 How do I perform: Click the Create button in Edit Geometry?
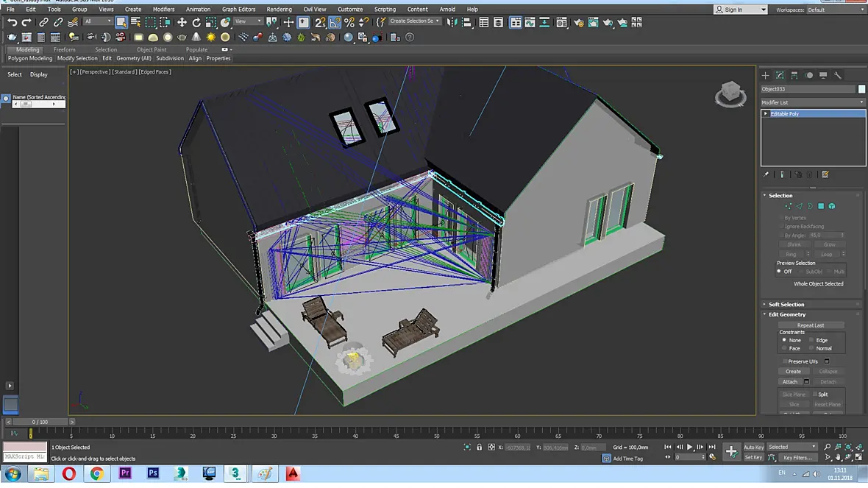point(793,372)
